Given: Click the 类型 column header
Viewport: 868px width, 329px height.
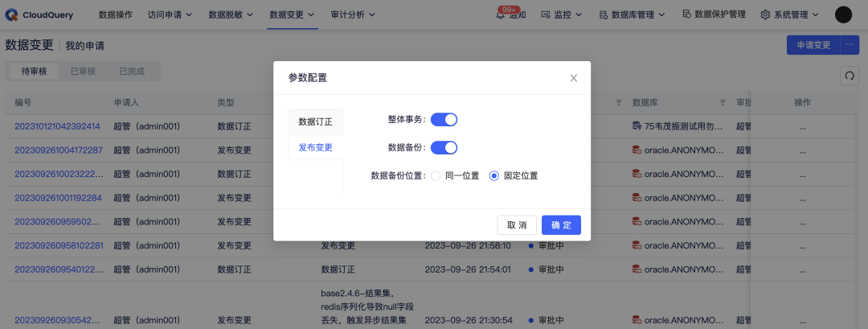Looking at the screenshot, I should pyautogui.click(x=226, y=102).
